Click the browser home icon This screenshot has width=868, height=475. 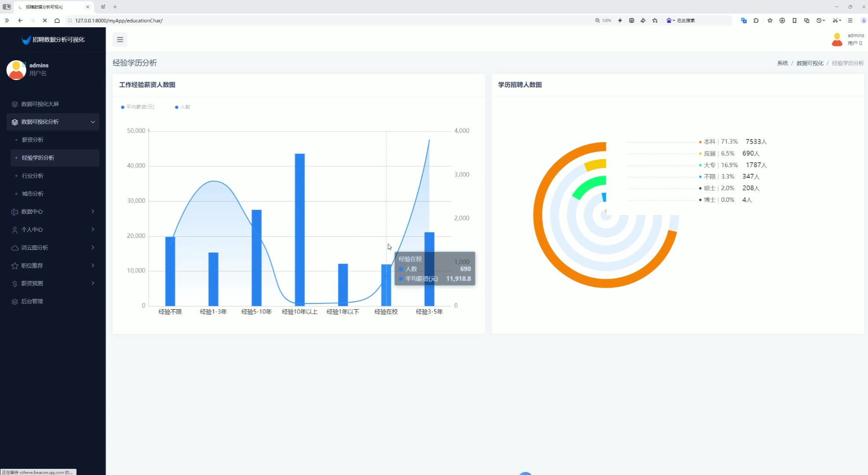(x=57, y=20)
